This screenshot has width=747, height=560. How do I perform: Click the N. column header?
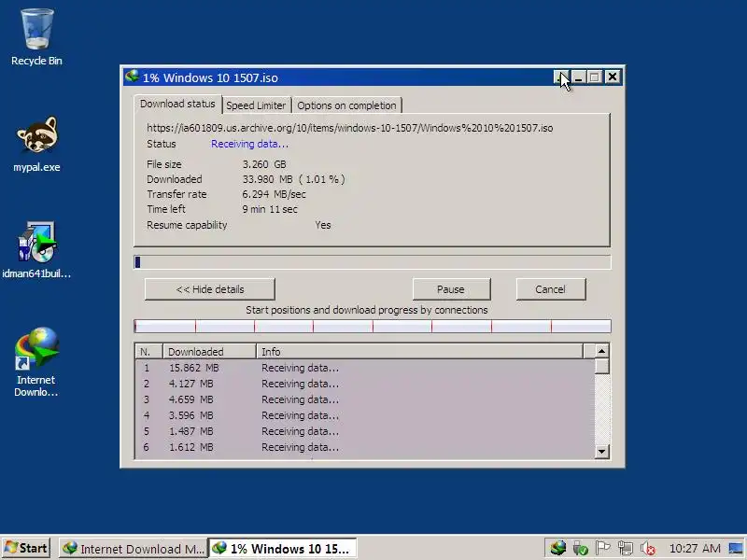pyautogui.click(x=148, y=352)
